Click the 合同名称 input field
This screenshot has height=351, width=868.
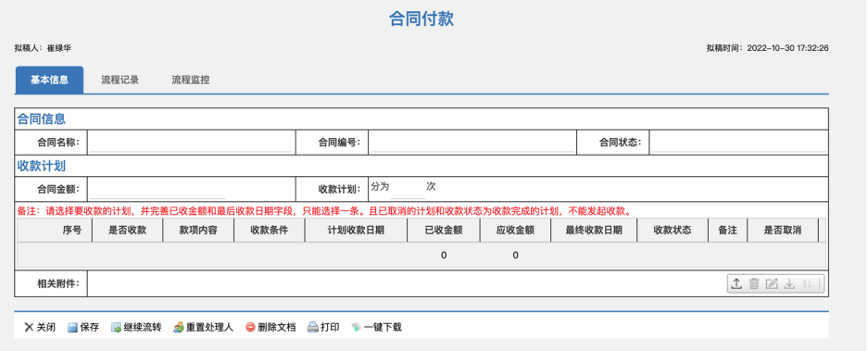(191, 143)
